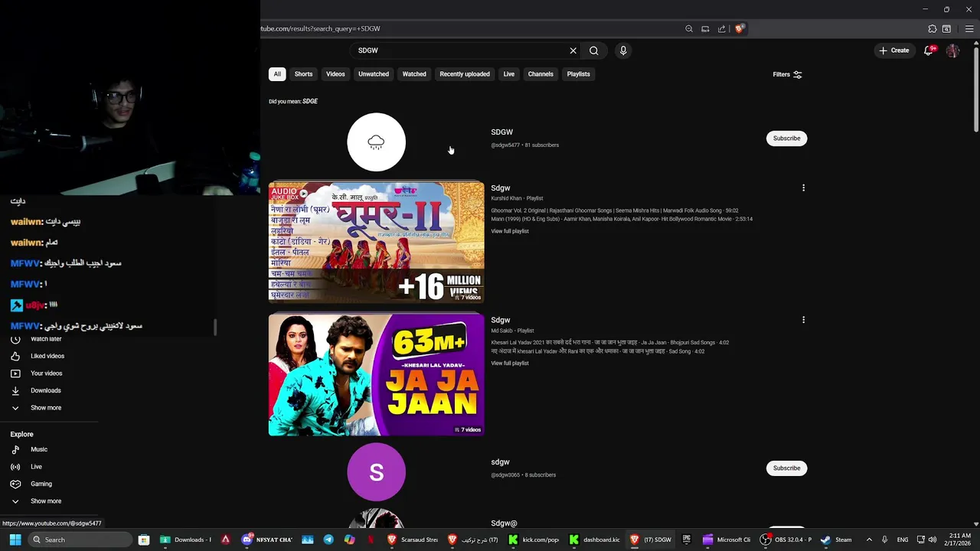Subscribe to the sdgw channel with 8 subscribers
The image size is (980, 551).
pos(786,468)
